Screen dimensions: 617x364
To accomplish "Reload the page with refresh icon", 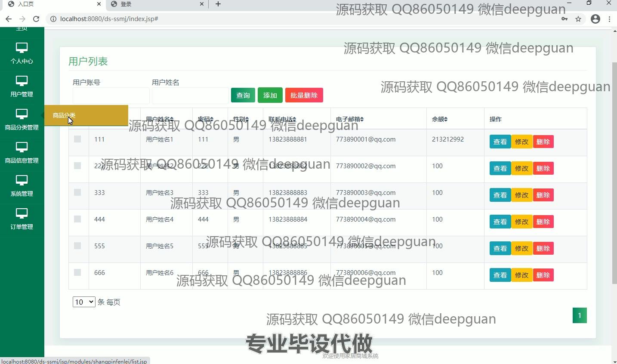I will coord(36,19).
